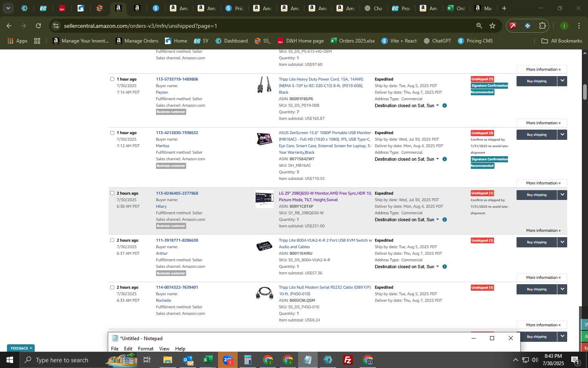Expand Buy shipping options for Rochelle order
The image size is (588, 368).
562,289
